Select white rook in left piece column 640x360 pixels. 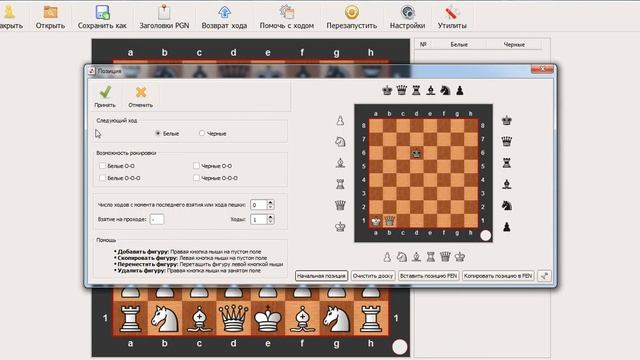(x=340, y=184)
